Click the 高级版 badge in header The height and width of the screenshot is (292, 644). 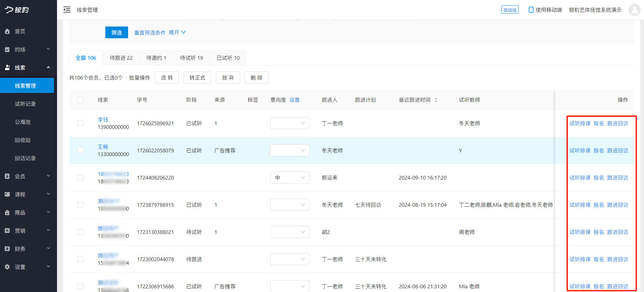click(x=510, y=10)
